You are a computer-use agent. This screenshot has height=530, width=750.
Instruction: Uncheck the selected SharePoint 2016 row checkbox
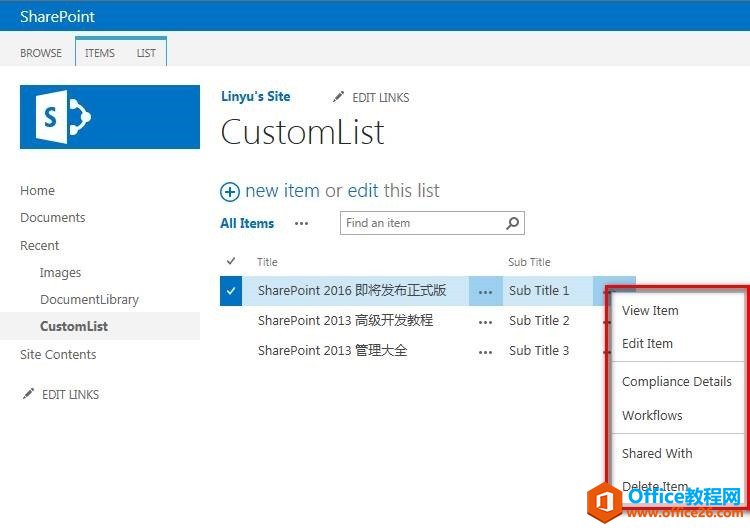point(231,291)
